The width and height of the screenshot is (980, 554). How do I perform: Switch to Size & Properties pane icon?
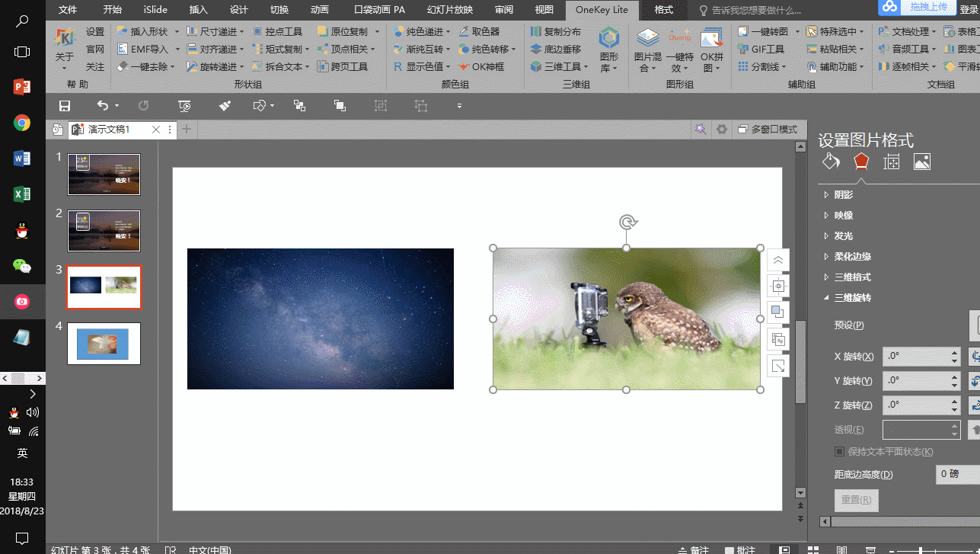(892, 162)
